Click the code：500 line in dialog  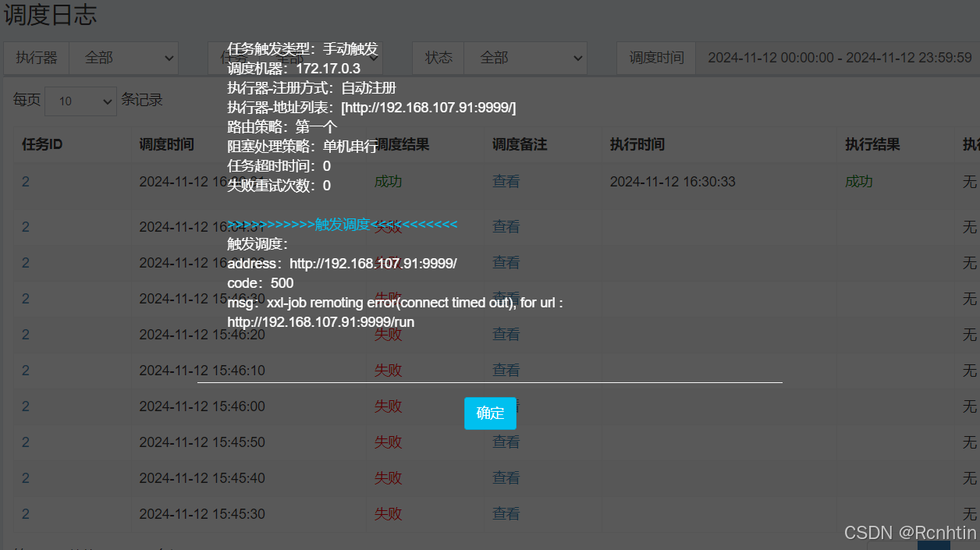coord(261,283)
